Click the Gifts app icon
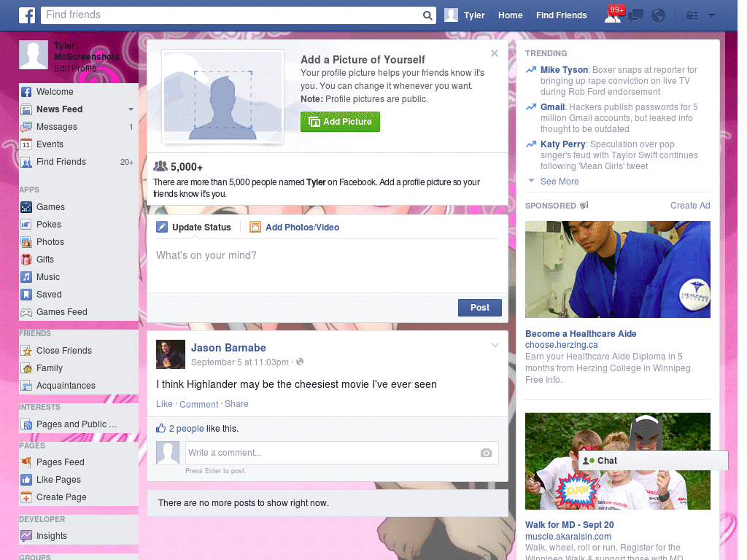 pyautogui.click(x=26, y=260)
